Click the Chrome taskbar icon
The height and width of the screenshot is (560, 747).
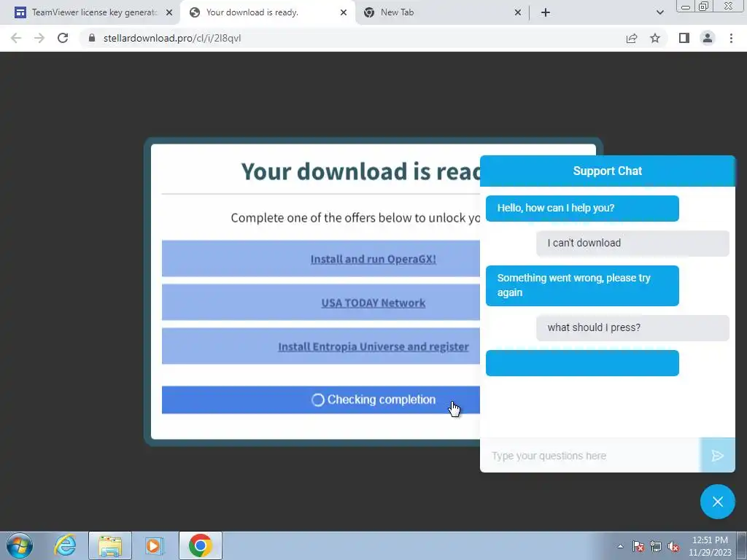tap(201, 545)
